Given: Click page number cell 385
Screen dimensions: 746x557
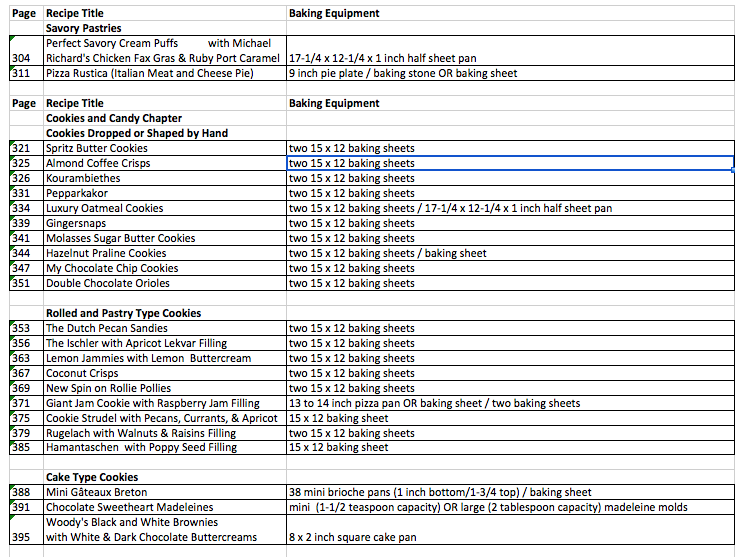Looking at the screenshot, I should click(26, 447).
